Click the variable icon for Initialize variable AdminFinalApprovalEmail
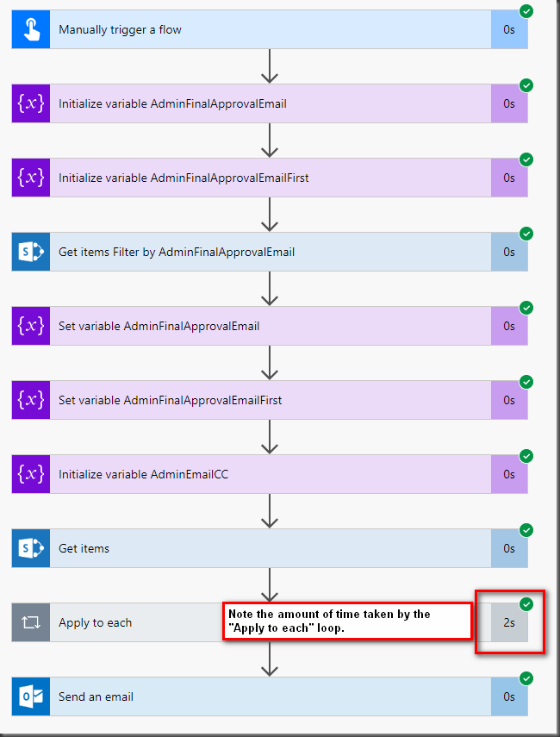560x737 pixels. click(31, 104)
